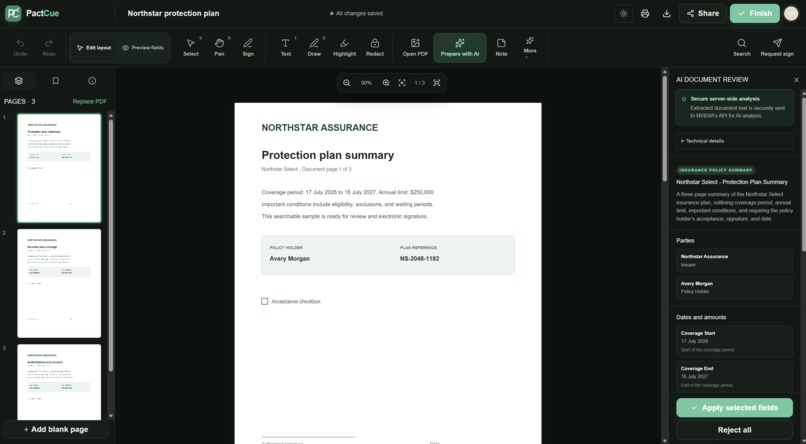
Task: Tick the Acceptance checkbox on page
Action: (x=265, y=302)
